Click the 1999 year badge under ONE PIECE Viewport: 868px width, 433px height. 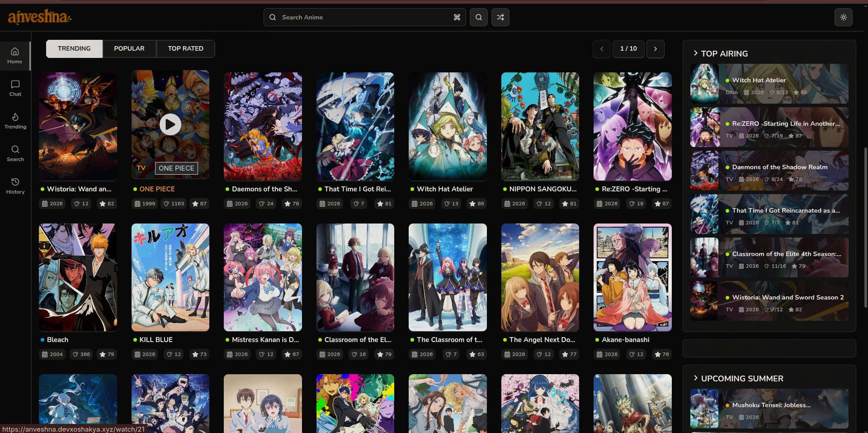pos(145,204)
